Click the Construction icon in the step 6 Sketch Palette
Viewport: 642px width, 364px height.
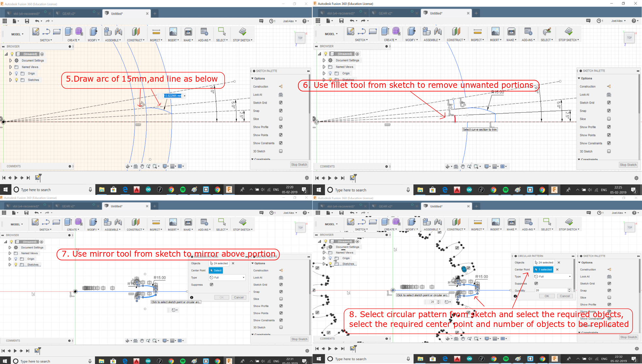click(609, 87)
